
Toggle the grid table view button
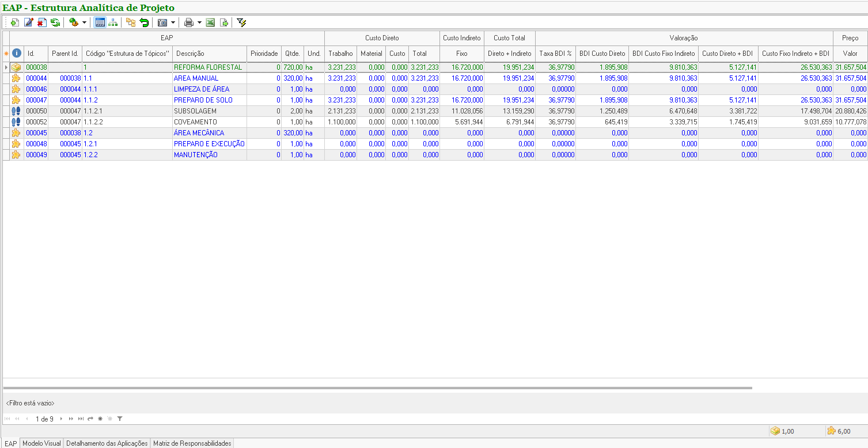tap(100, 22)
